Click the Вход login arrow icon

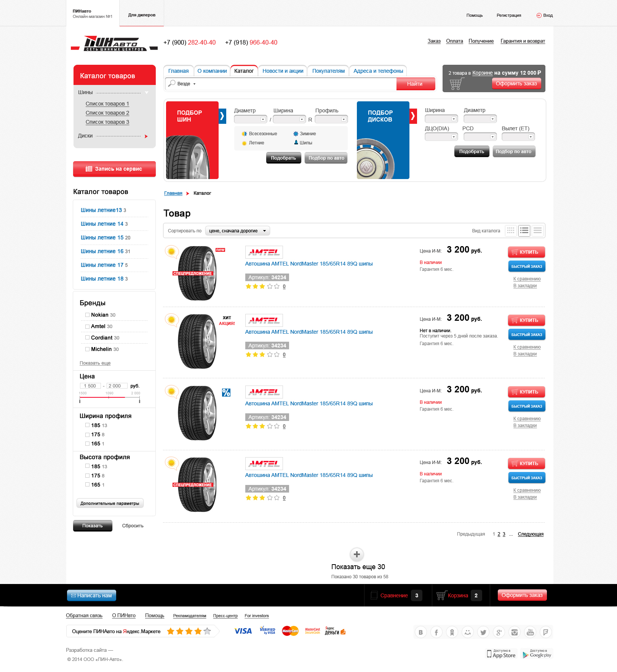tap(539, 16)
